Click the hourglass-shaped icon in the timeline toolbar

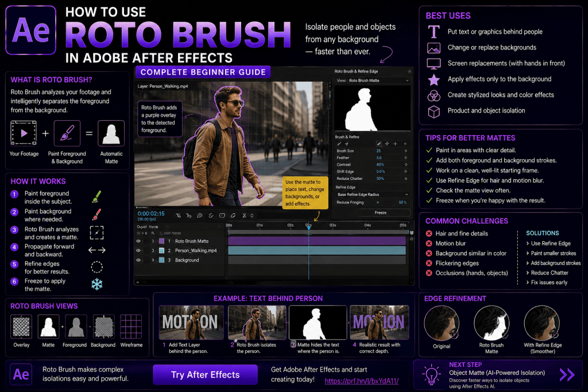coord(244,216)
